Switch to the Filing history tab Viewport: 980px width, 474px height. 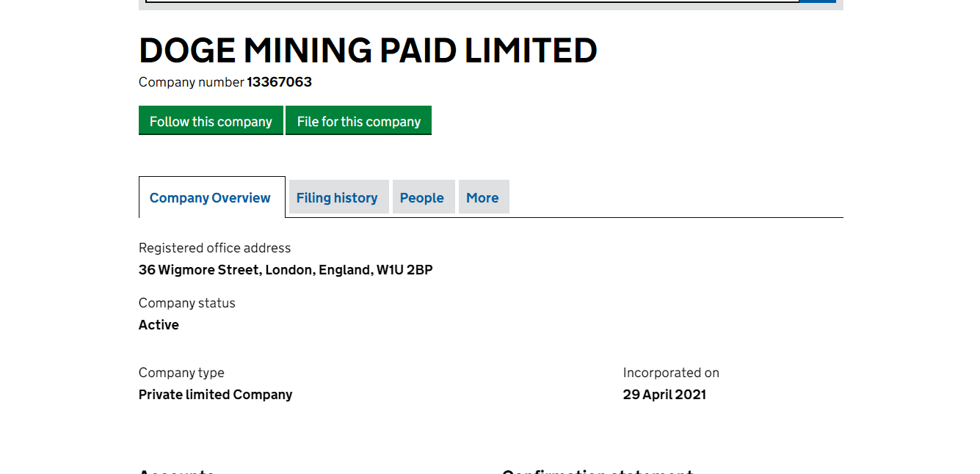click(x=337, y=197)
